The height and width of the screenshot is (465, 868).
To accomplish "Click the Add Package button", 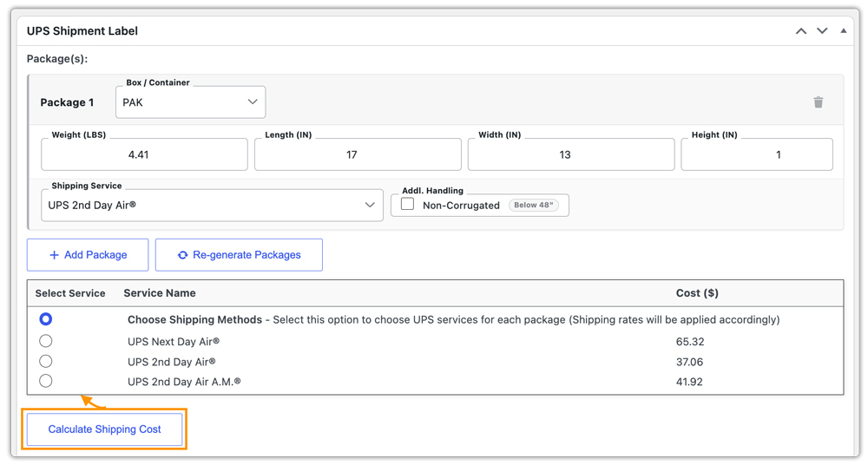I will click(x=88, y=255).
